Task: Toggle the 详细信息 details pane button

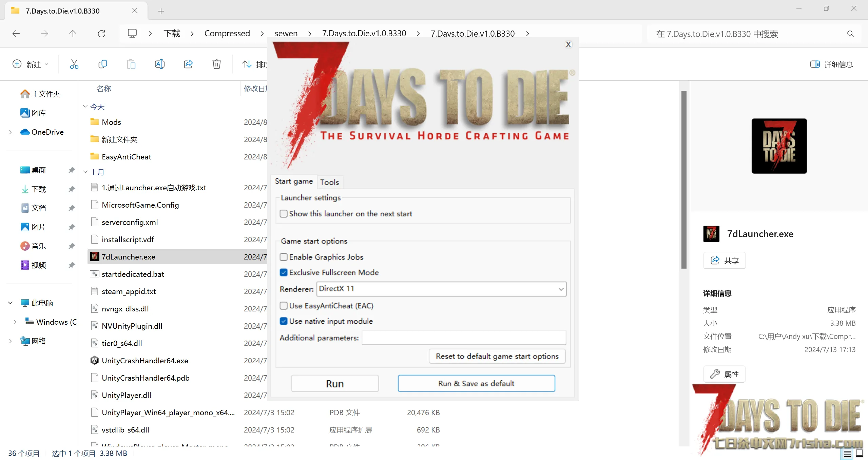Action: point(831,64)
